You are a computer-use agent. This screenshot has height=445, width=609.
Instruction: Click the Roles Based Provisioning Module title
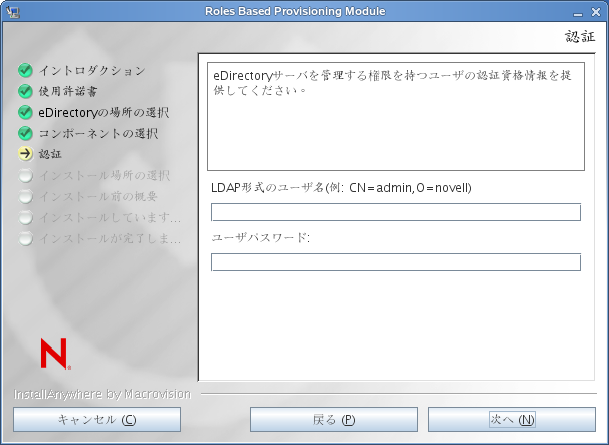click(295, 11)
